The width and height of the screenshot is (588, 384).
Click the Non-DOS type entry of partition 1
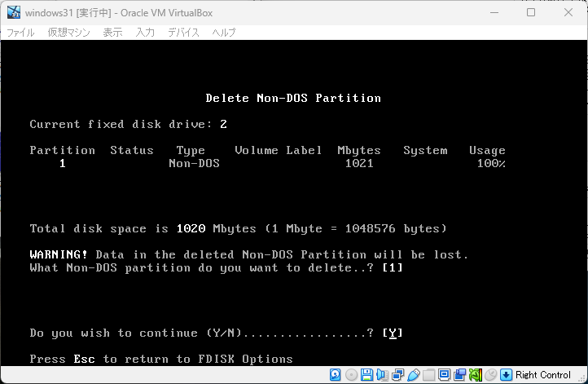point(195,163)
